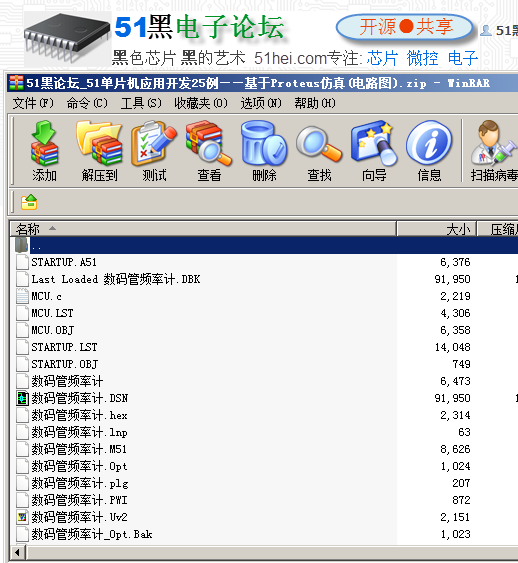Open the 收藏夹(O) menu
Viewport: 518px width, 563px height.
[x=201, y=103]
